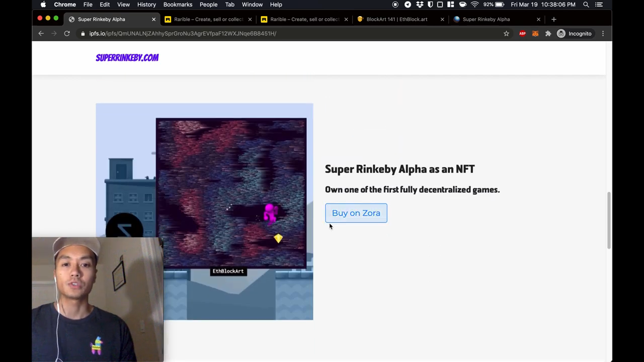644x362 pixels.
Task: Click the battery status icon
Action: pyautogui.click(x=500, y=5)
